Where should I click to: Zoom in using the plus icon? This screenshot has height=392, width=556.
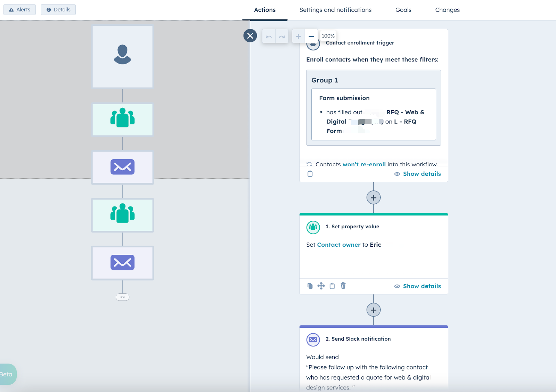click(x=298, y=36)
